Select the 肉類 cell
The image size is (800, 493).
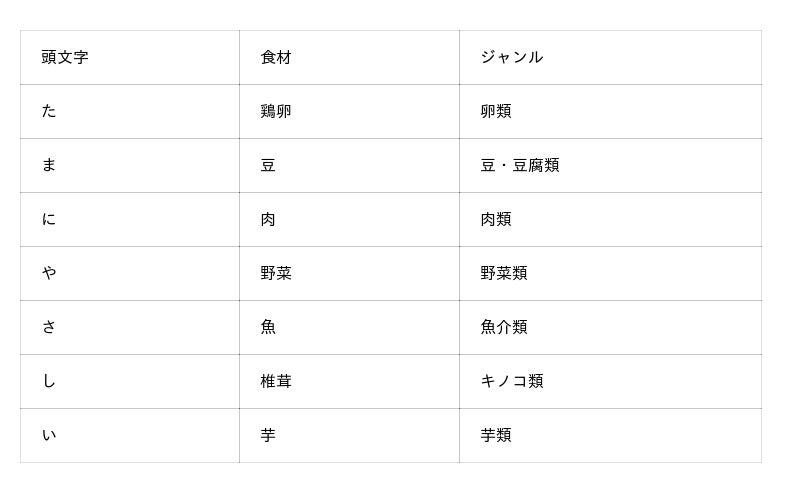point(610,219)
